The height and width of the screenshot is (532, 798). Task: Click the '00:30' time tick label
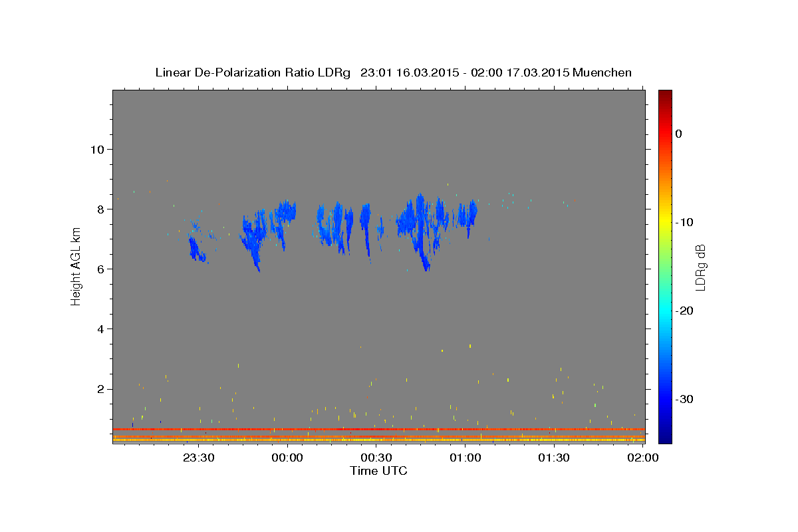pos(376,458)
